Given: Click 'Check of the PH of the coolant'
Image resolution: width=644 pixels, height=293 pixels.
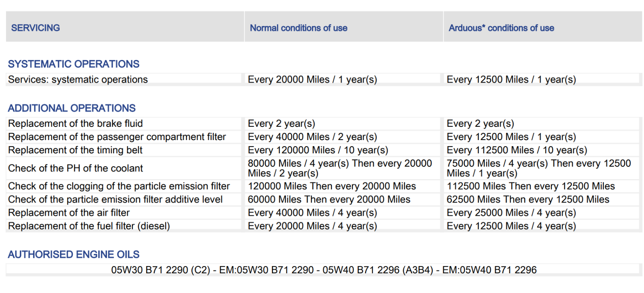Looking at the screenshot, I should pyautogui.click(x=75, y=168).
